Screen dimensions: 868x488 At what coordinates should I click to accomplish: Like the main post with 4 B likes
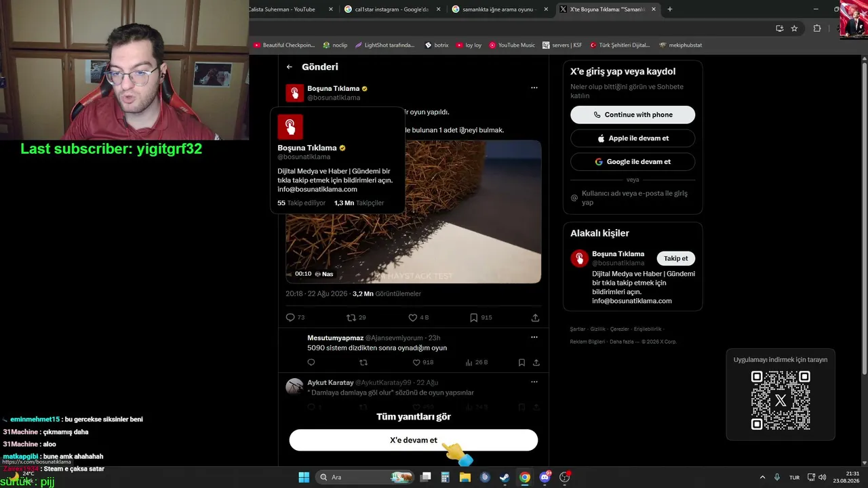[418, 317]
